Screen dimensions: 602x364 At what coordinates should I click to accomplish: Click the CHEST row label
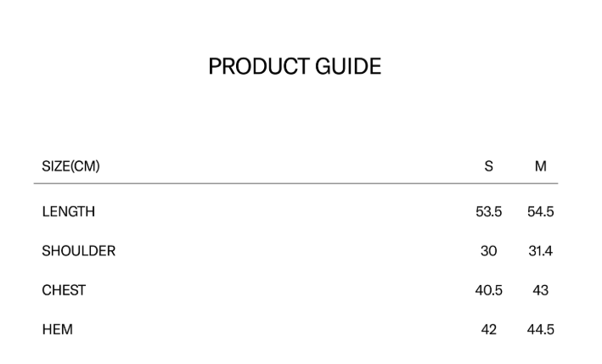[x=64, y=290]
